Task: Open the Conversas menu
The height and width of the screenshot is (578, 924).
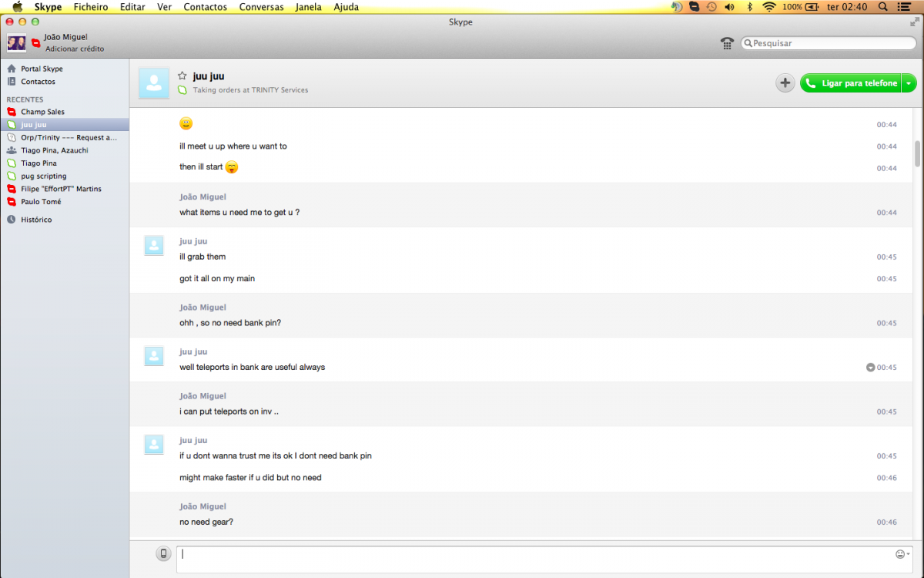Action: point(262,7)
